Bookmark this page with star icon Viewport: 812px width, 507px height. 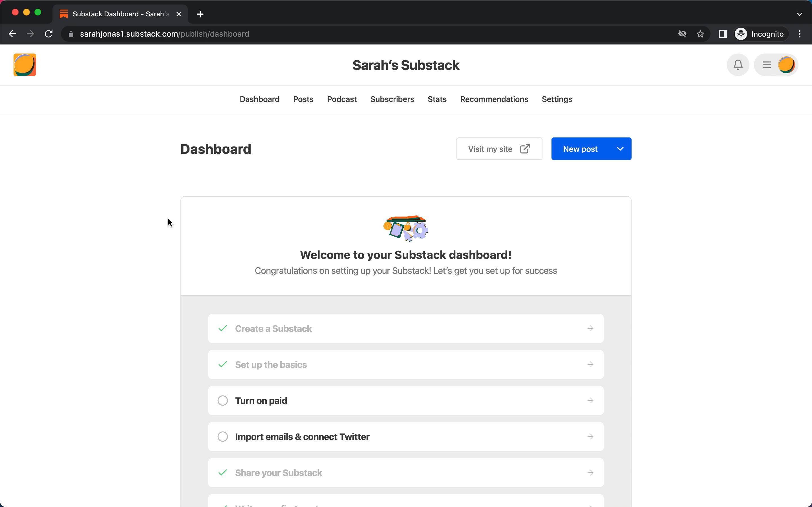(700, 34)
